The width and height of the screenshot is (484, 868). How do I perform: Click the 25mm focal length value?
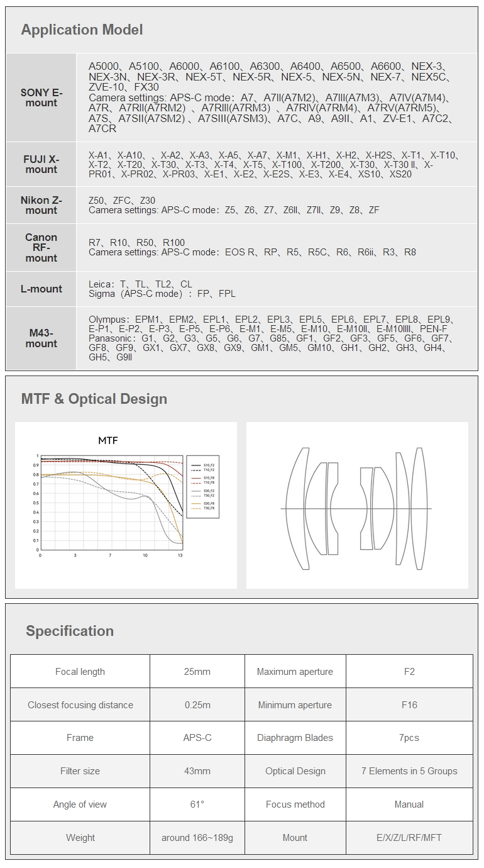197,672
